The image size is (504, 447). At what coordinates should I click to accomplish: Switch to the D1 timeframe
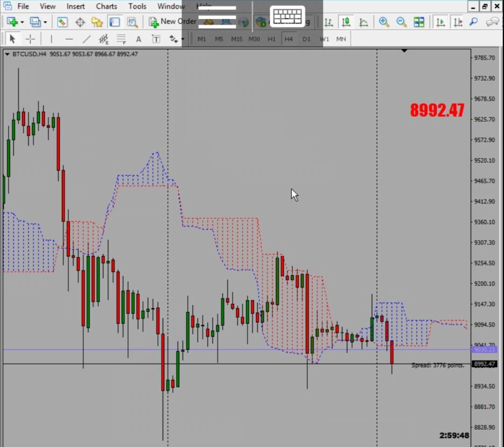click(x=306, y=39)
